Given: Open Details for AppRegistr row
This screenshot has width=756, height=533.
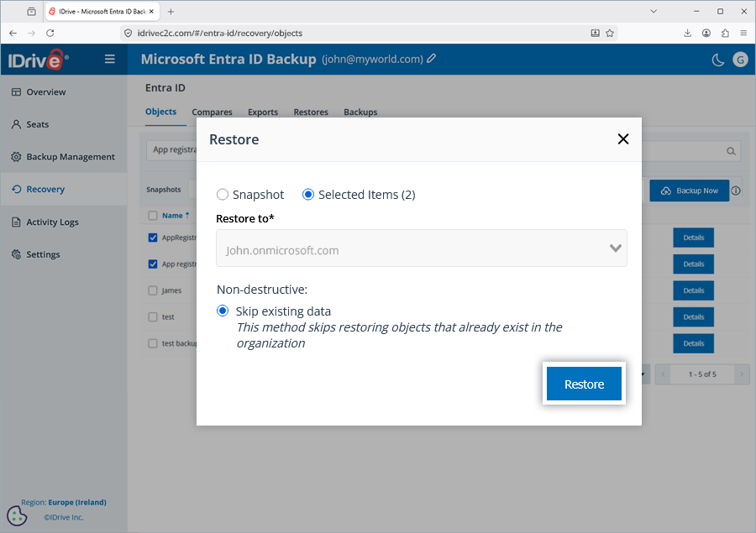Looking at the screenshot, I should [x=693, y=238].
